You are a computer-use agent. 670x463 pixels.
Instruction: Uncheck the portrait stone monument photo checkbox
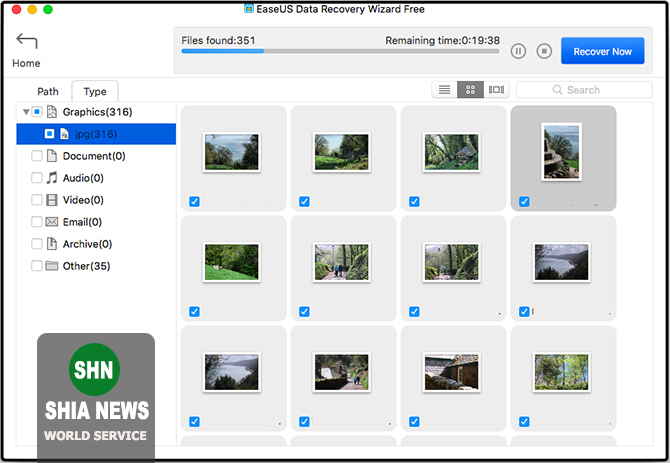pyautogui.click(x=524, y=202)
